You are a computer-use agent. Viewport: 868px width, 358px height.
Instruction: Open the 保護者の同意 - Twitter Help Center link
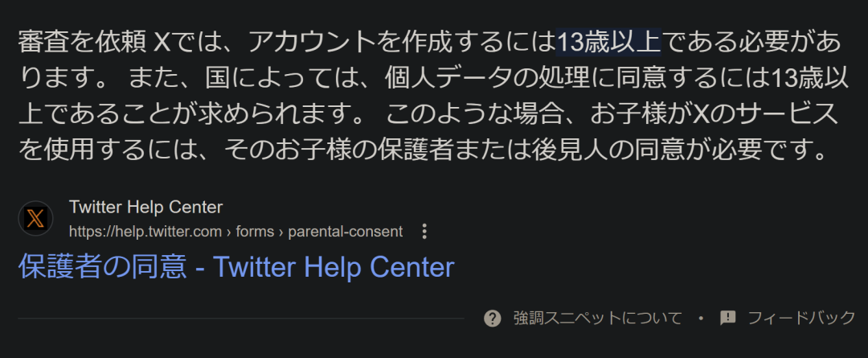point(236,267)
